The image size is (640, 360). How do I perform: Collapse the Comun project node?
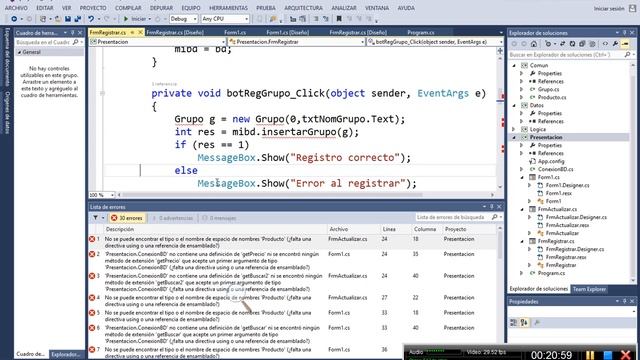point(514,65)
